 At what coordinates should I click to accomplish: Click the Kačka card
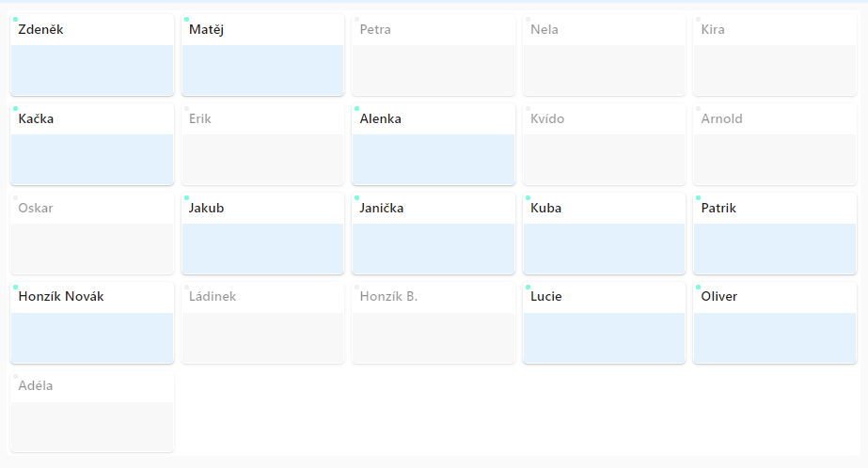point(92,145)
